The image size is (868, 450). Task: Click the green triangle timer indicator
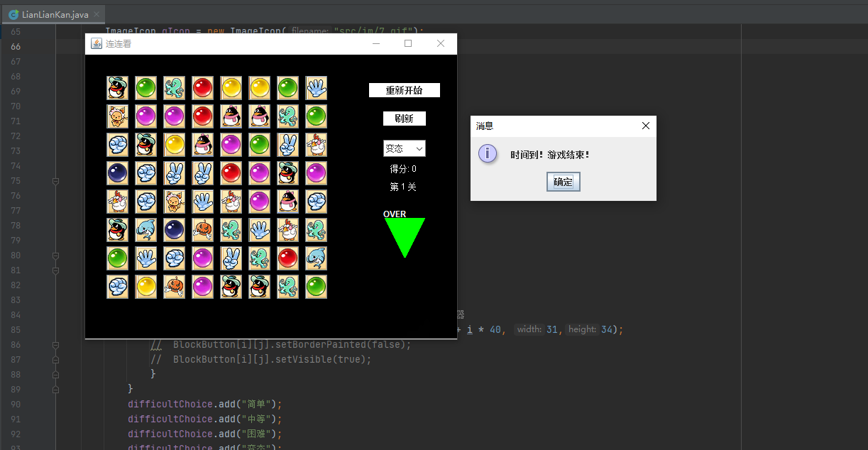click(x=405, y=235)
